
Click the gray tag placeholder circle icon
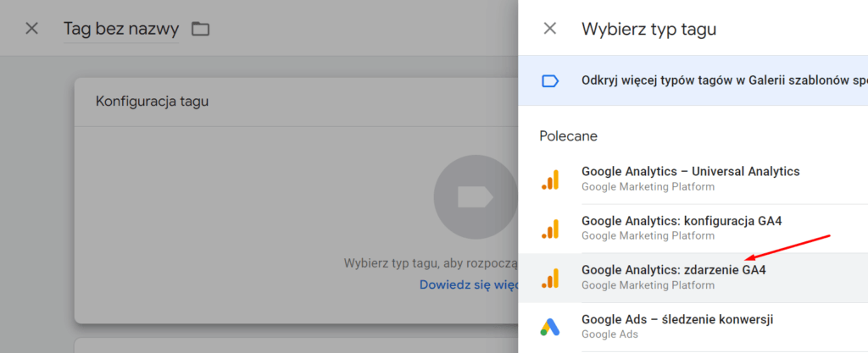tap(476, 196)
